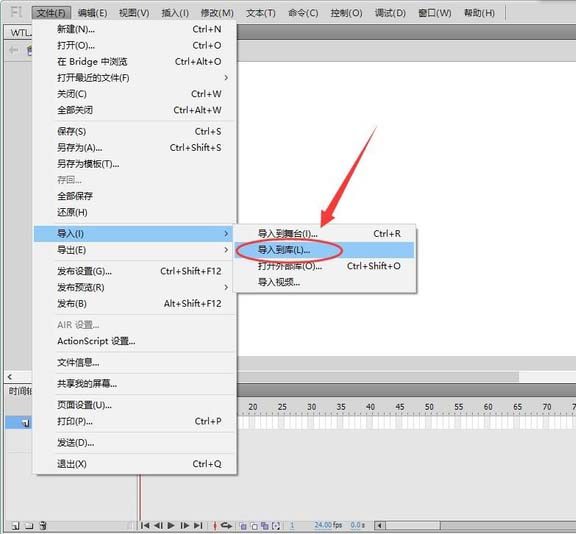576x534 pixels.
Task: Open the 帮助(H) menu
Action: tap(479, 13)
